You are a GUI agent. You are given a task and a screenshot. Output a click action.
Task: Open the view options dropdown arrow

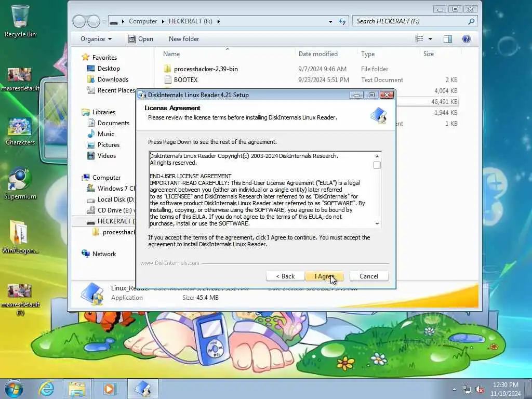pyautogui.click(x=430, y=39)
